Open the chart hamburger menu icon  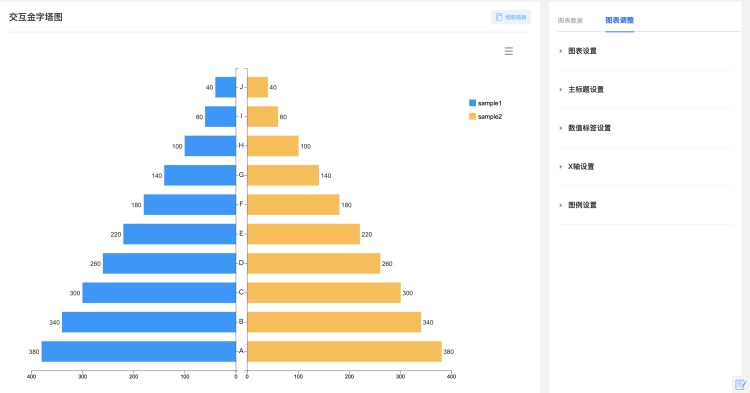pos(508,51)
